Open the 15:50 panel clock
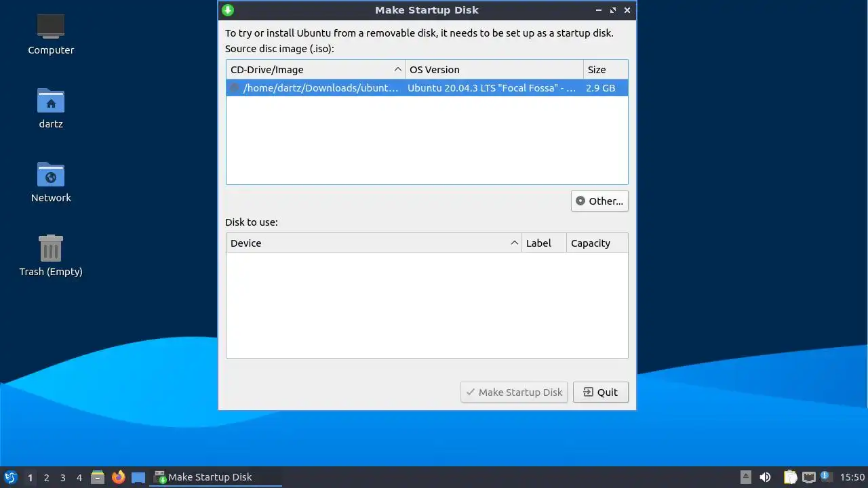The height and width of the screenshot is (488, 868). [852, 477]
